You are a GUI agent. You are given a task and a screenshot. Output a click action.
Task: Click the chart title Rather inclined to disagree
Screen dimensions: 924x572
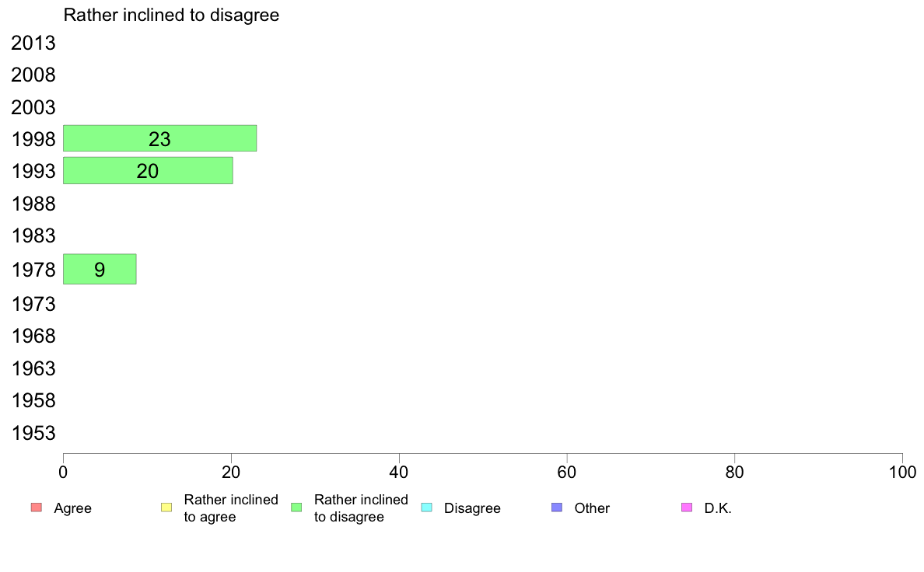tap(171, 16)
